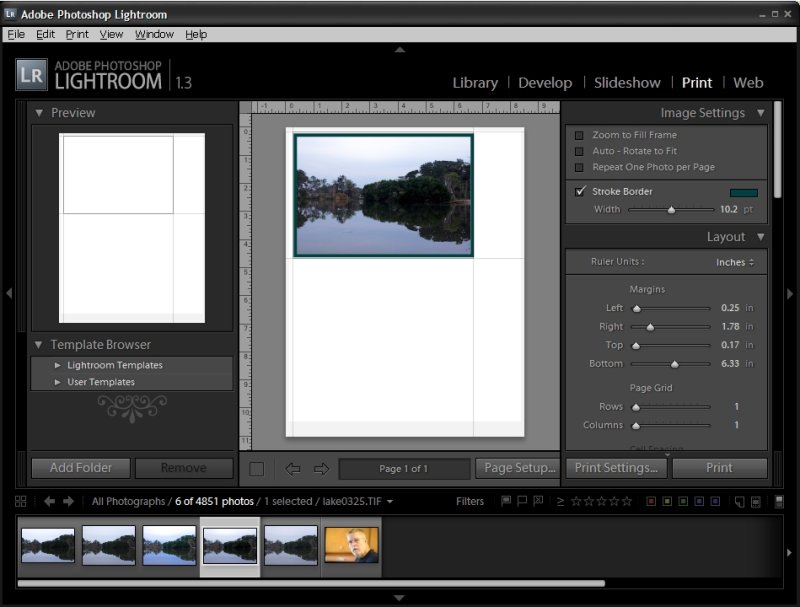Viewport: 800px width, 607px height.
Task: Filter by one-star rating
Action: point(576,501)
